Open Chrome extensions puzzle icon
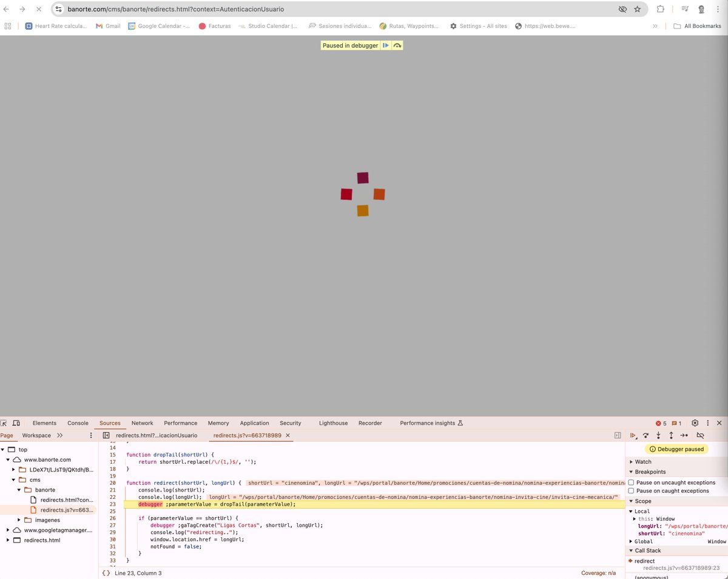This screenshot has height=579, width=728. [x=661, y=9]
